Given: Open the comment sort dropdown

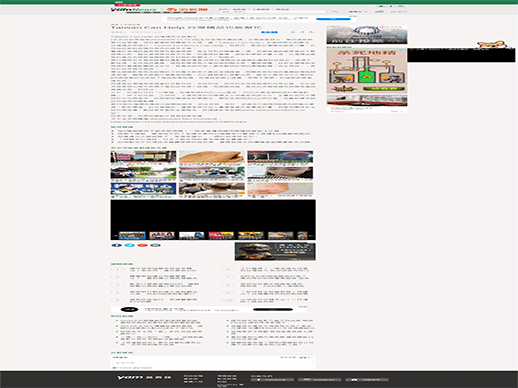Looking at the screenshot, I should click(306, 358).
